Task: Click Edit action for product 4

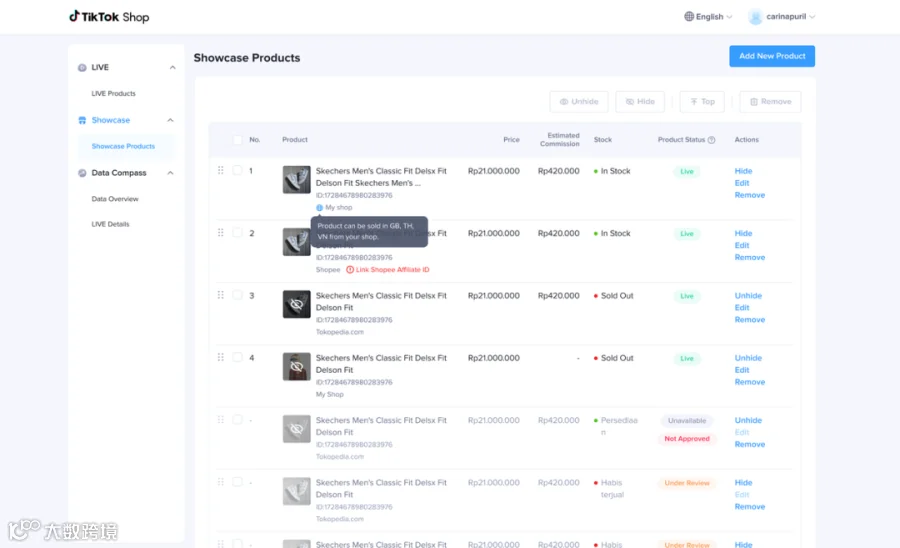Action: (742, 370)
